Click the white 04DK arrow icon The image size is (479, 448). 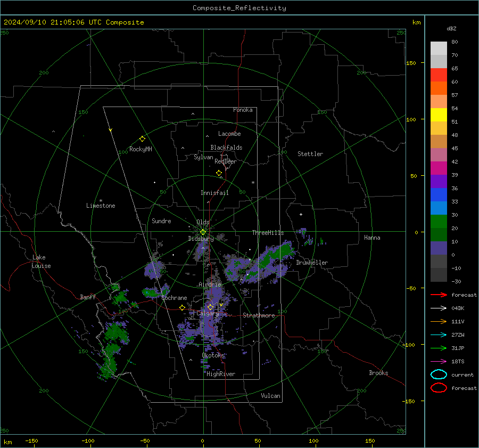pyautogui.click(x=439, y=308)
